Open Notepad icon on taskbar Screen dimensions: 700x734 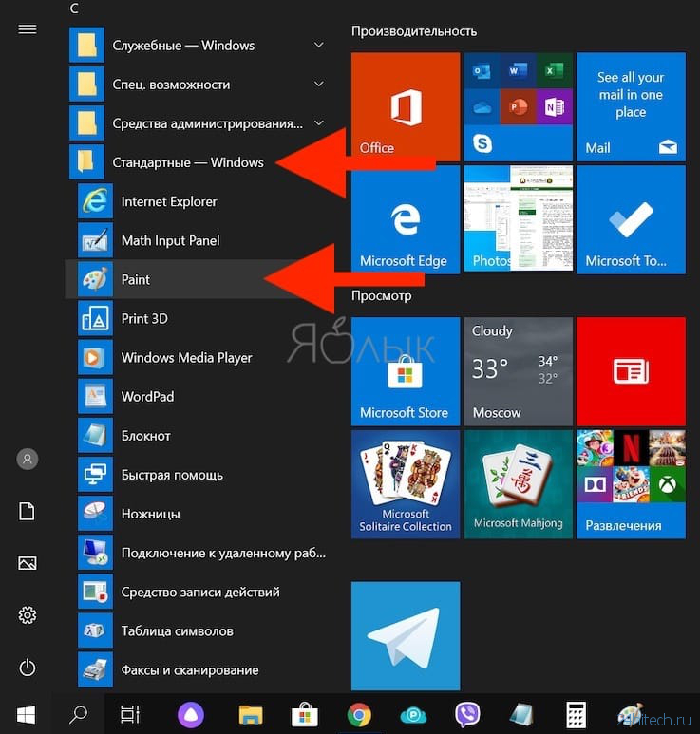(x=521, y=715)
